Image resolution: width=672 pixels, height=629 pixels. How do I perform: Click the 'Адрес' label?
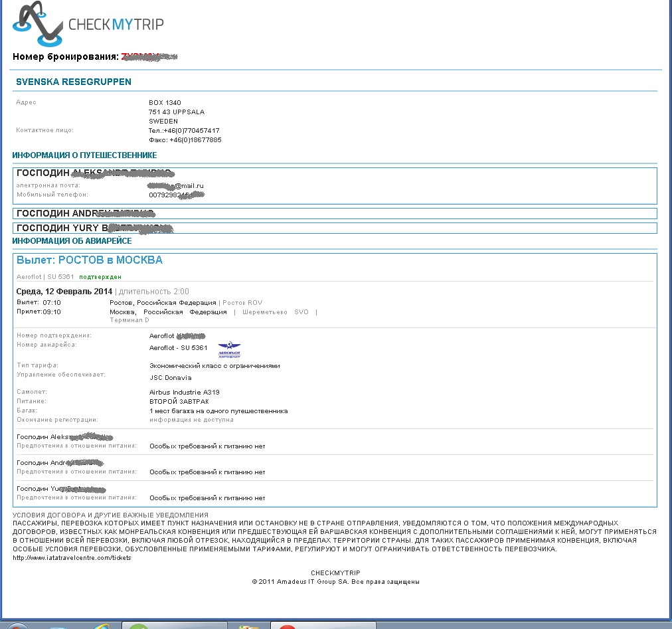[26, 102]
